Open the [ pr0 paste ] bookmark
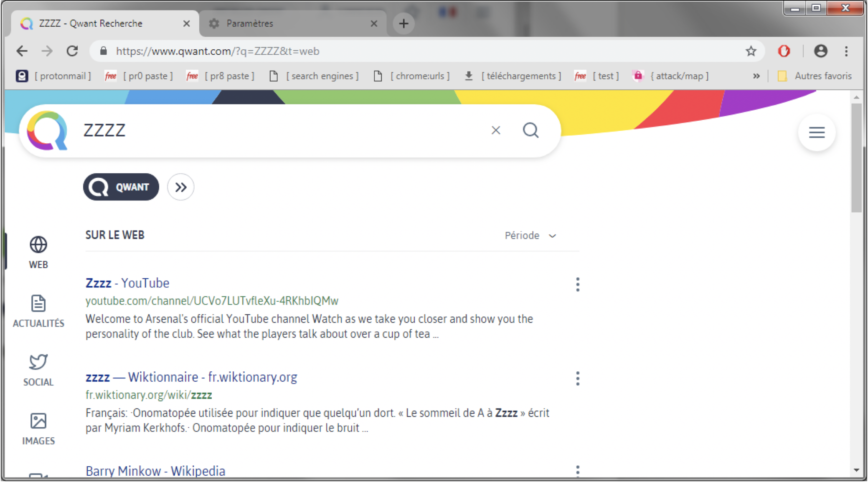This screenshot has width=868, height=482. 139,76
